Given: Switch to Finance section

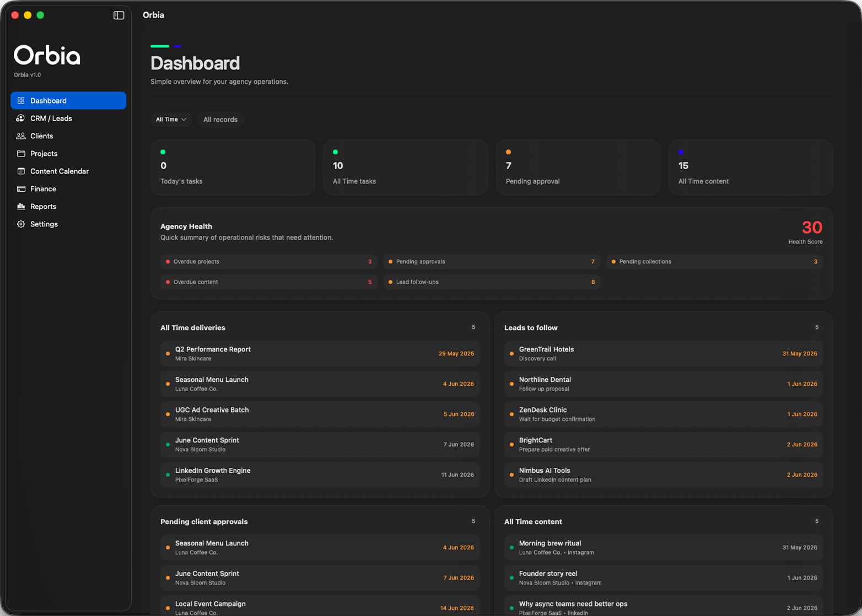Looking at the screenshot, I should [x=68, y=188].
